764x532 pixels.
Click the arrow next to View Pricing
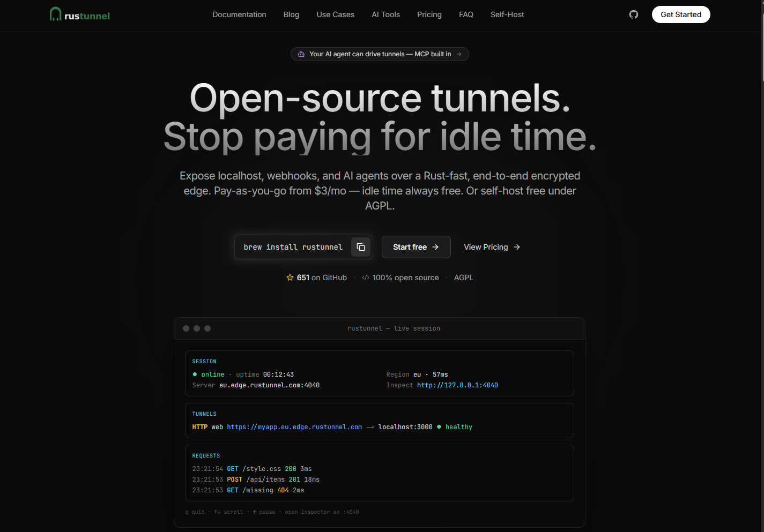tap(517, 247)
